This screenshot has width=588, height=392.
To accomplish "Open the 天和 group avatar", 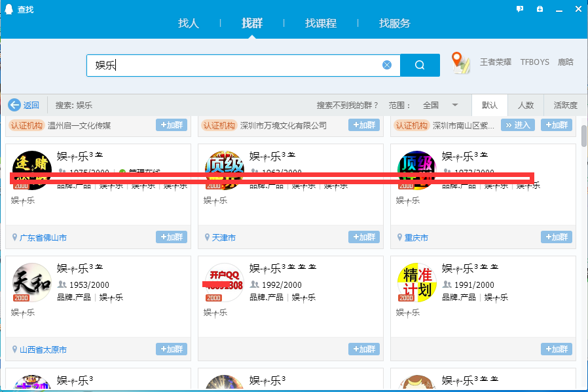I will 31,283.
